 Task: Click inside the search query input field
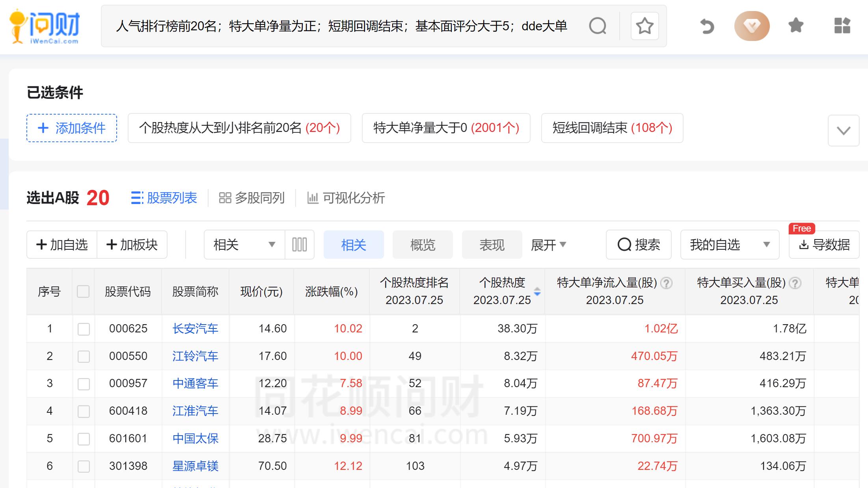pyautogui.click(x=339, y=26)
